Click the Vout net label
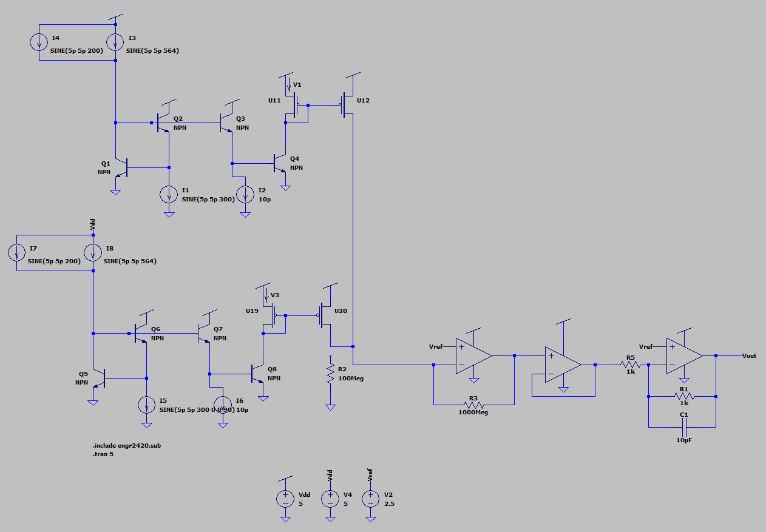This screenshot has height=532, width=766. coord(749,355)
